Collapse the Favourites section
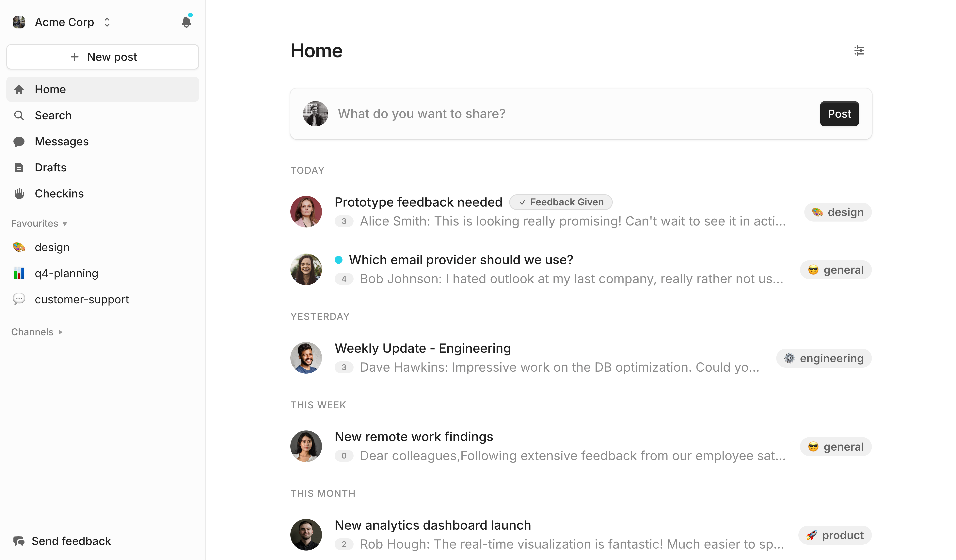This screenshot has height=560, width=956. pyautogui.click(x=39, y=223)
